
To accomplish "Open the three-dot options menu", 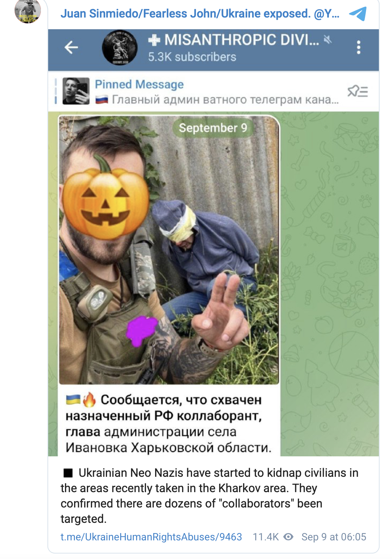I will point(359,47).
